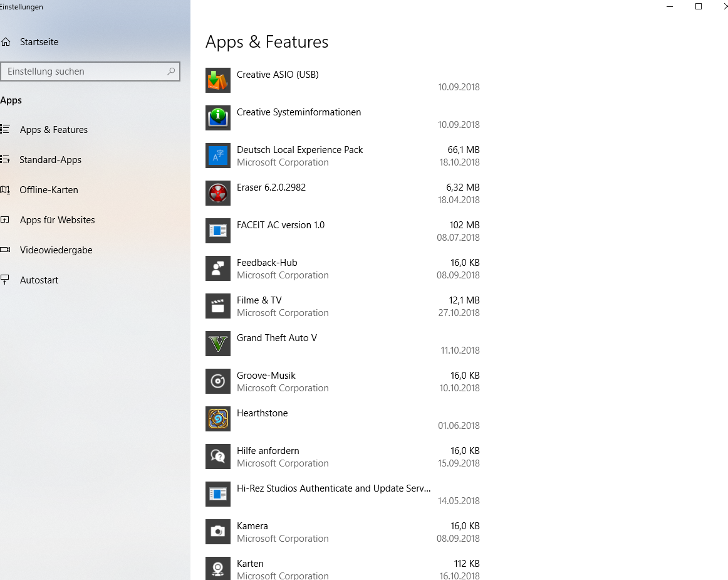Click the 14.05.2018 Hi-Rez date

(x=459, y=501)
